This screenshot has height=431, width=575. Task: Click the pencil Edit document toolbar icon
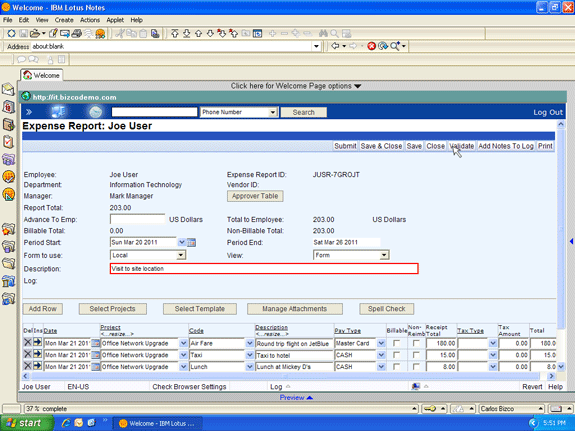point(53,34)
